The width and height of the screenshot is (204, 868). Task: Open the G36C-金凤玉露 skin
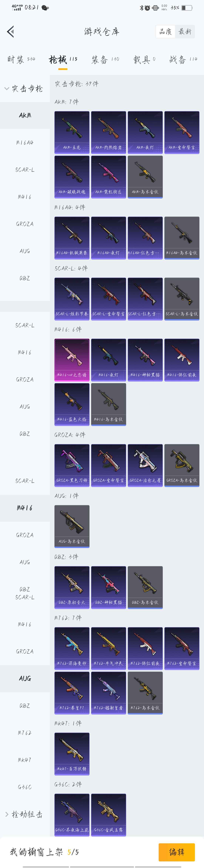[x=108, y=815]
